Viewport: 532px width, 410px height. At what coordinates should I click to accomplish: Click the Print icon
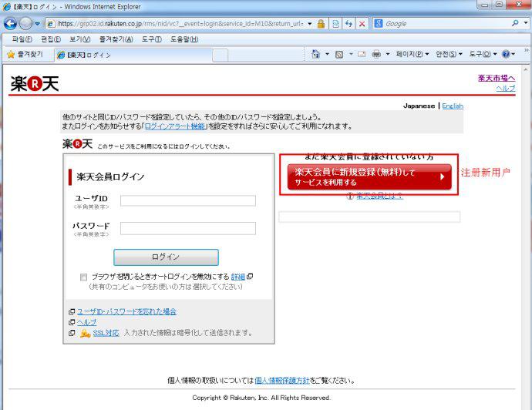tap(376, 54)
